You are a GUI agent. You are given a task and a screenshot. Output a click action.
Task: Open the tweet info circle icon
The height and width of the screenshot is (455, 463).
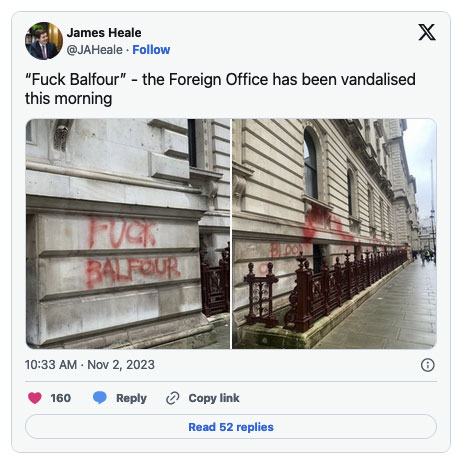pyautogui.click(x=427, y=365)
